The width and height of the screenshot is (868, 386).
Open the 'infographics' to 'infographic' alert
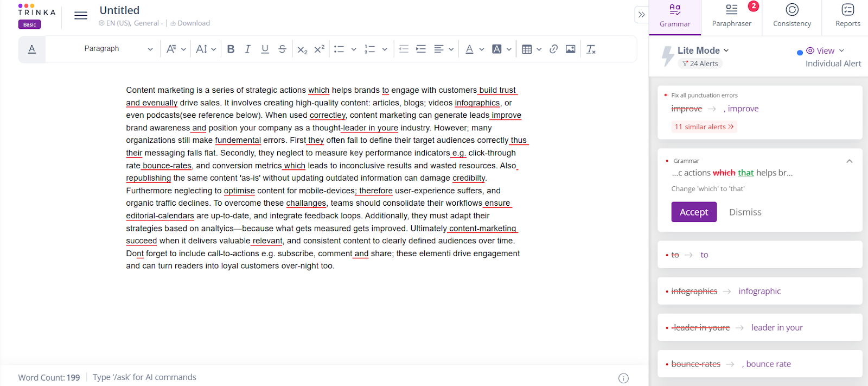click(759, 291)
